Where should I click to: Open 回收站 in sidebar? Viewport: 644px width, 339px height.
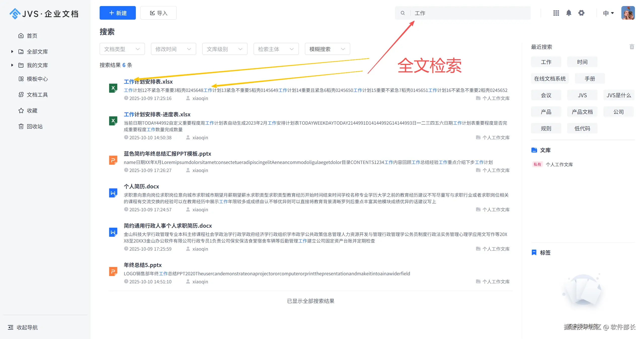coord(34,126)
